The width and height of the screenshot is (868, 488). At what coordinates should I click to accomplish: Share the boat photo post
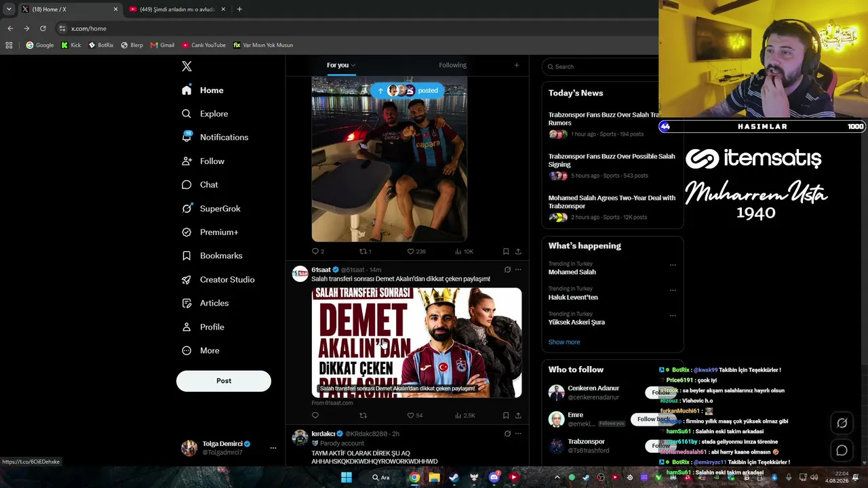click(518, 251)
